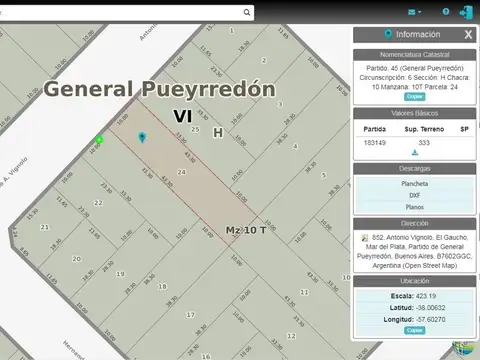Click the download icon below Sup. Terreno

point(415,153)
